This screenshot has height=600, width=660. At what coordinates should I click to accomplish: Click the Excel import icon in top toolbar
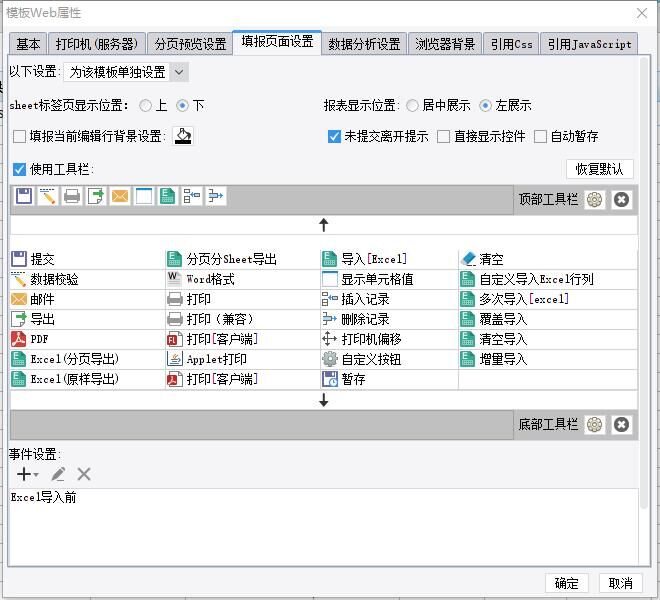point(168,196)
